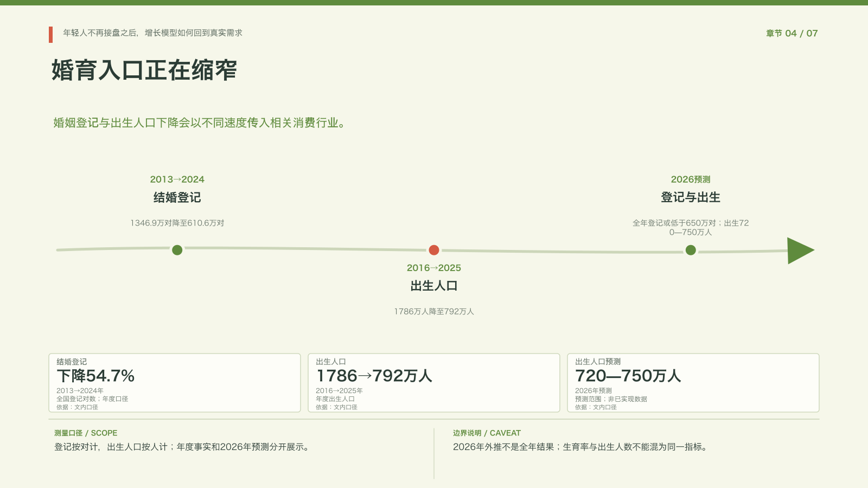Click the 2013→2024 date label
The image size is (868, 488).
click(x=177, y=179)
